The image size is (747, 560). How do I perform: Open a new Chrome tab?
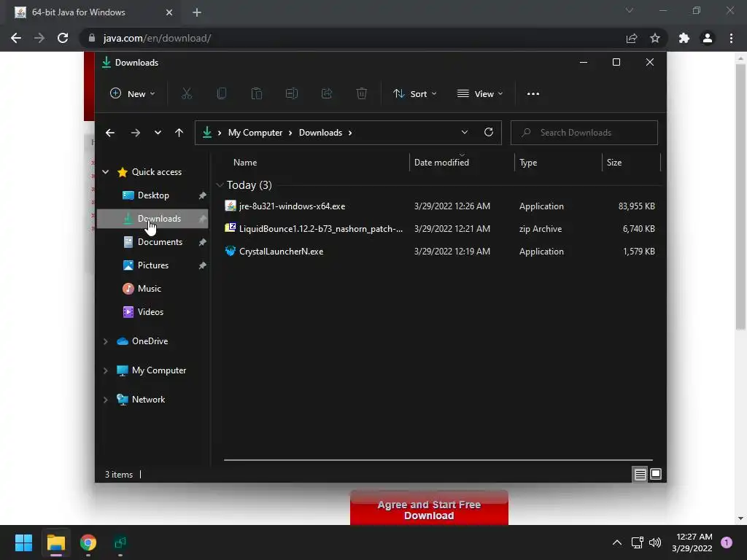coord(197,12)
